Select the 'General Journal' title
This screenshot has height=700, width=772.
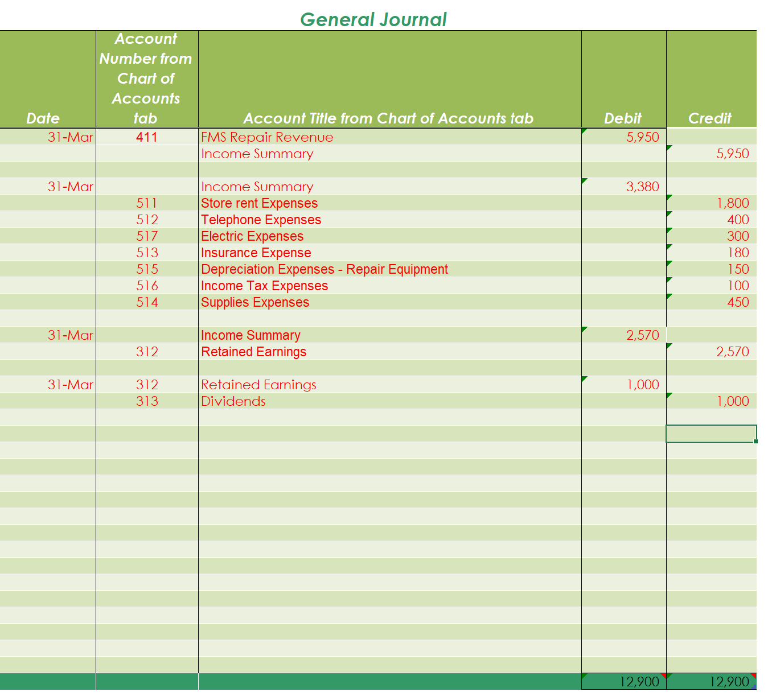tap(373, 19)
